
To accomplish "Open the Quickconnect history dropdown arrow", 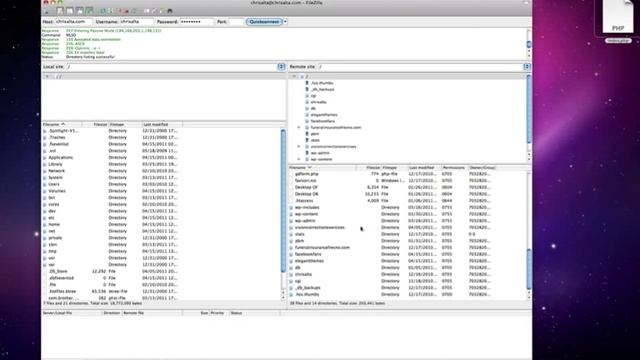I will (285, 22).
